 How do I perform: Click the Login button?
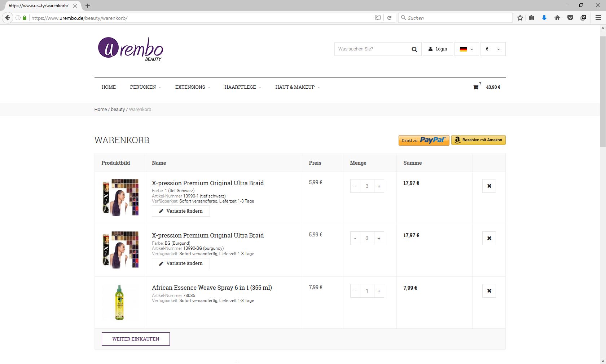pos(438,49)
